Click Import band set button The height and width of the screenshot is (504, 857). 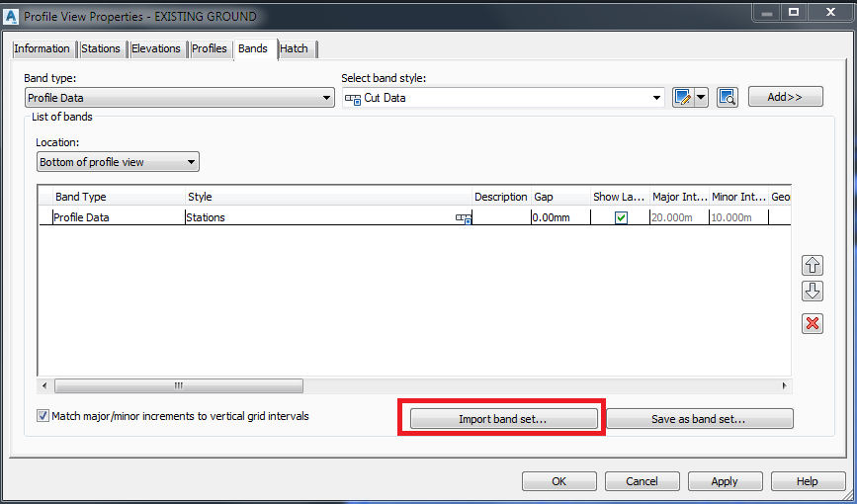point(503,419)
